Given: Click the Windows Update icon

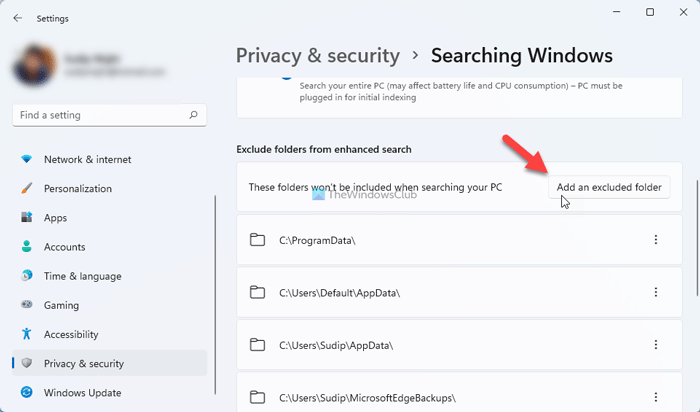Looking at the screenshot, I should (27, 393).
